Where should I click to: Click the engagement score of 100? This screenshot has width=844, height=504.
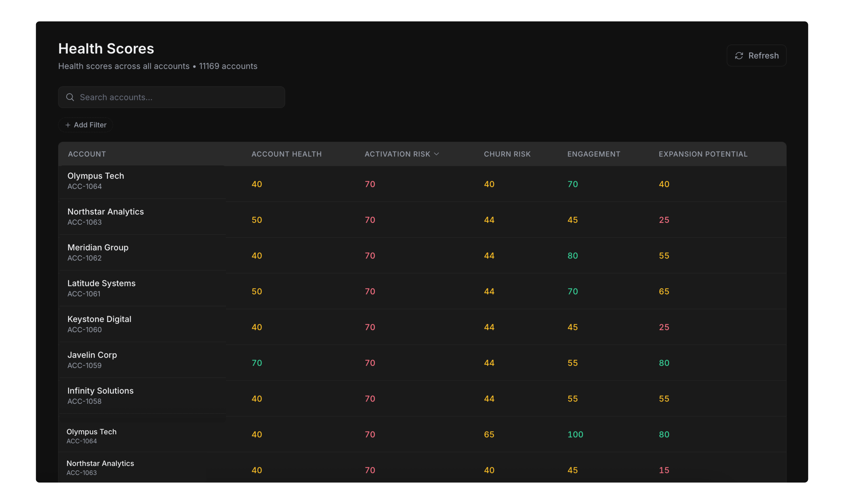coord(575,434)
